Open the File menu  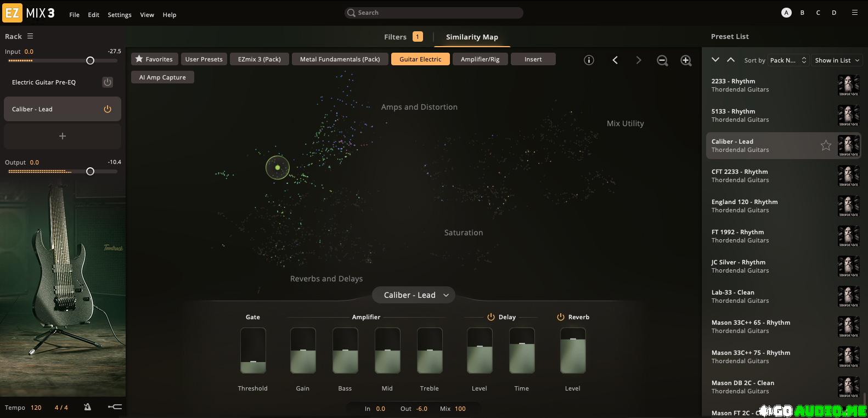[x=75, y=15]
